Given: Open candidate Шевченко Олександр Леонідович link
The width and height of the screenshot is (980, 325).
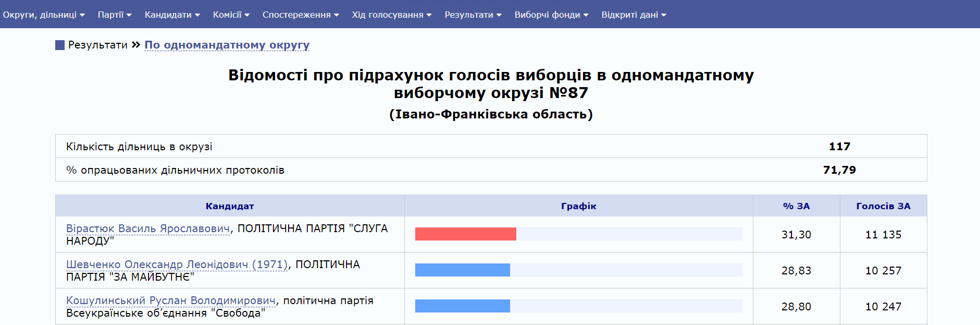Looking at the screenshot, I should (177, 264).
